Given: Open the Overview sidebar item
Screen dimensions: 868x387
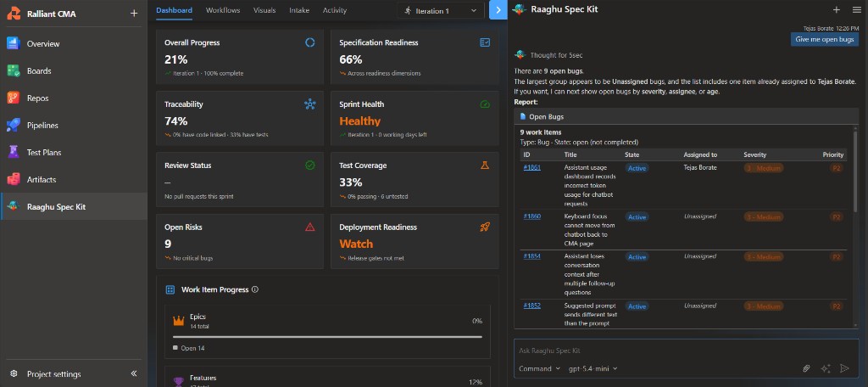Looking at the screenshot, I should [74, 44].
